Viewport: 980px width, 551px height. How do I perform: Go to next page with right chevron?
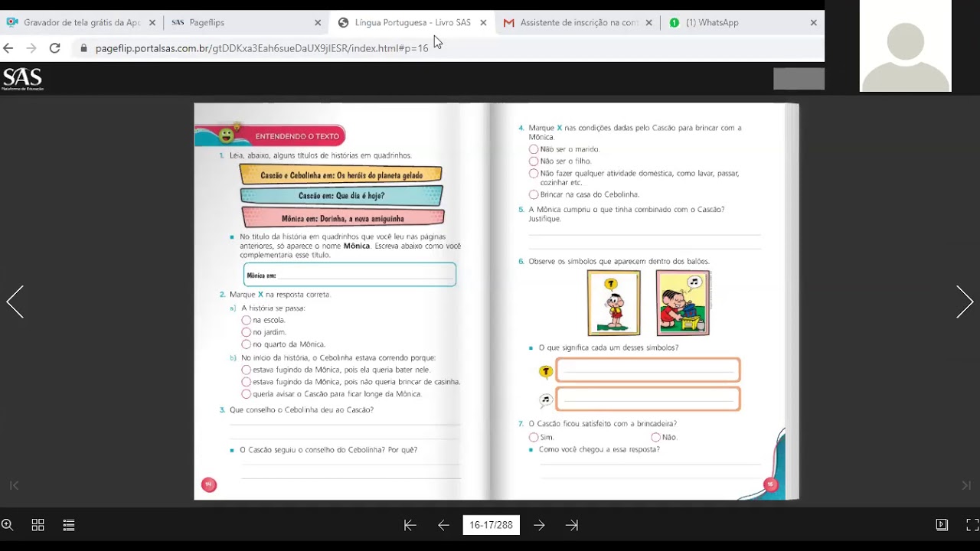[965, 302]
